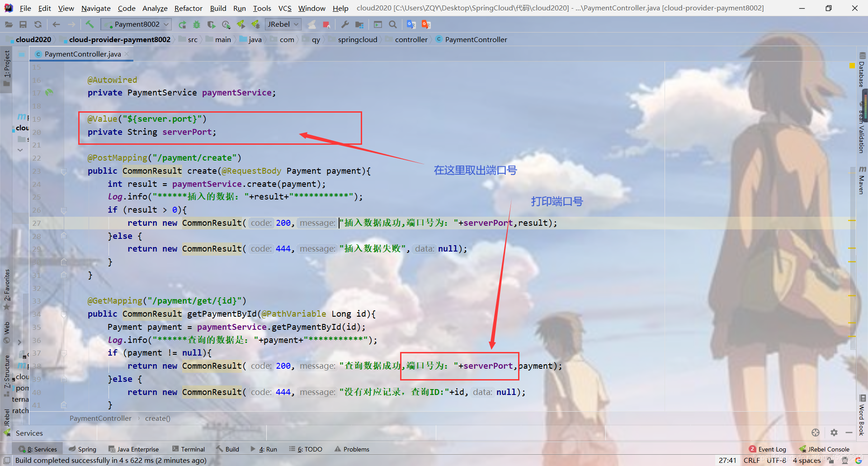Image resolution: width=868 pixels, height=466 pixels.
Task: Run with JRebel rocket icon
Action: pos(241,24)
